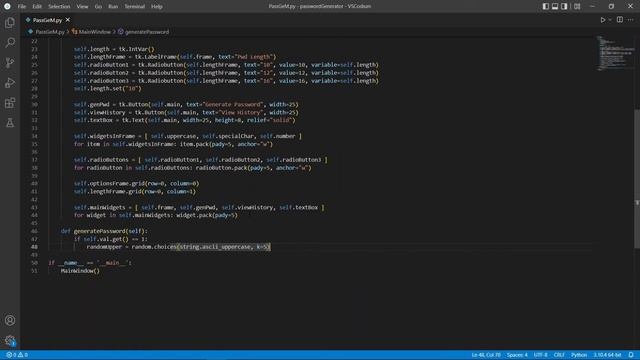The height and width of the screenshot is (360, 640).
Task: Click 'self.genPwd' on line 30
Action: (x=93, y=104)
